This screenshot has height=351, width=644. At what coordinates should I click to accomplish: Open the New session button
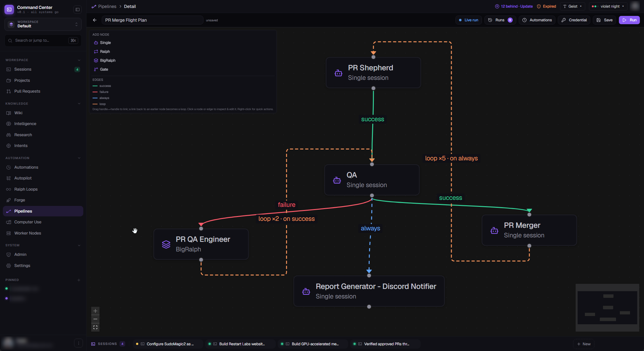584,344
